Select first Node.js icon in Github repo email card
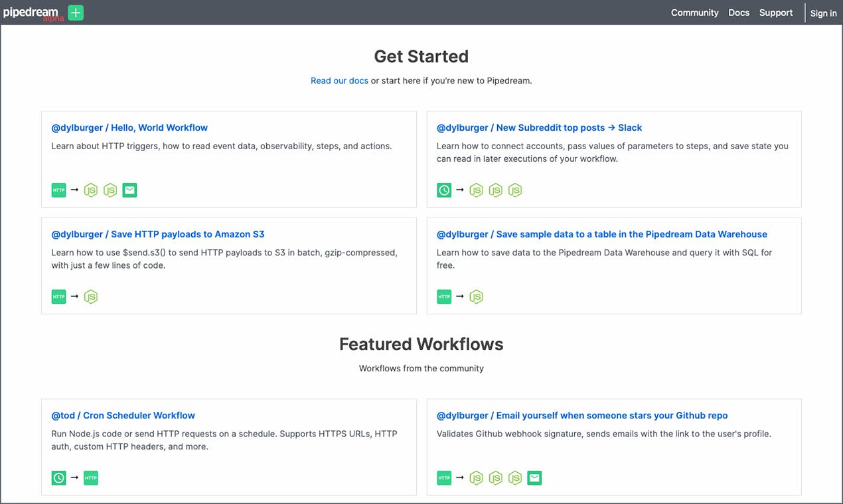The image size is (843, 504). tap(476, 477)
